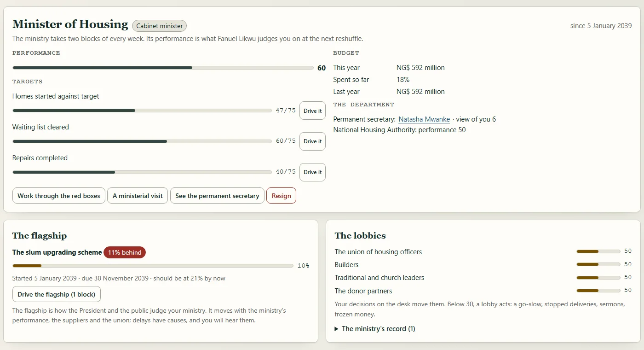644x350 pixels.
Task: See the permanent secretary
Action: (217, 196)
